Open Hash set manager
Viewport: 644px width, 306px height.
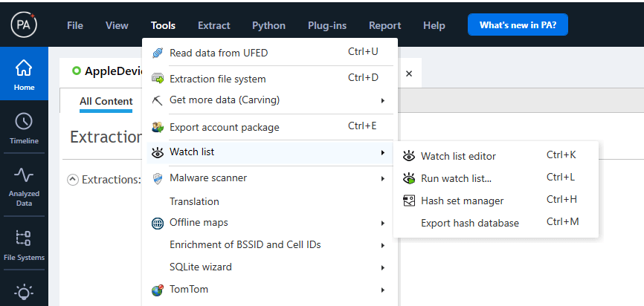tap(462, 201)
